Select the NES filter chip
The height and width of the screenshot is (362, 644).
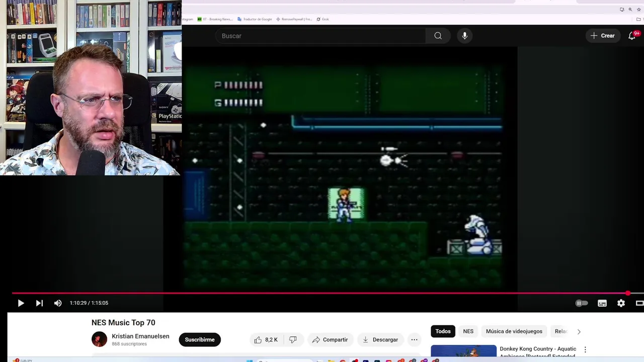[x=468, y=331]
